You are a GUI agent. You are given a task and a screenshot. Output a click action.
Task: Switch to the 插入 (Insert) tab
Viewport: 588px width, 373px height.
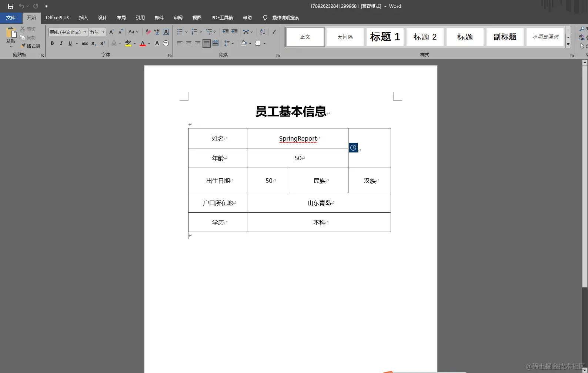(x=84, y=18)
